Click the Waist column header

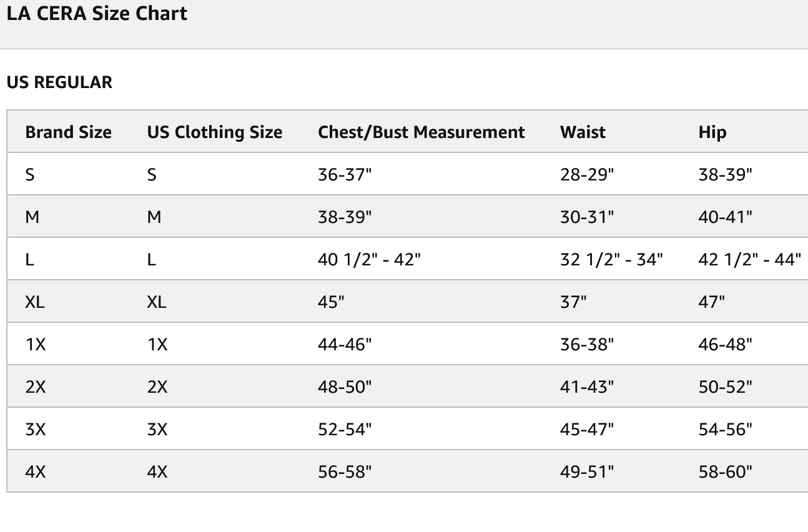[583, 132]
